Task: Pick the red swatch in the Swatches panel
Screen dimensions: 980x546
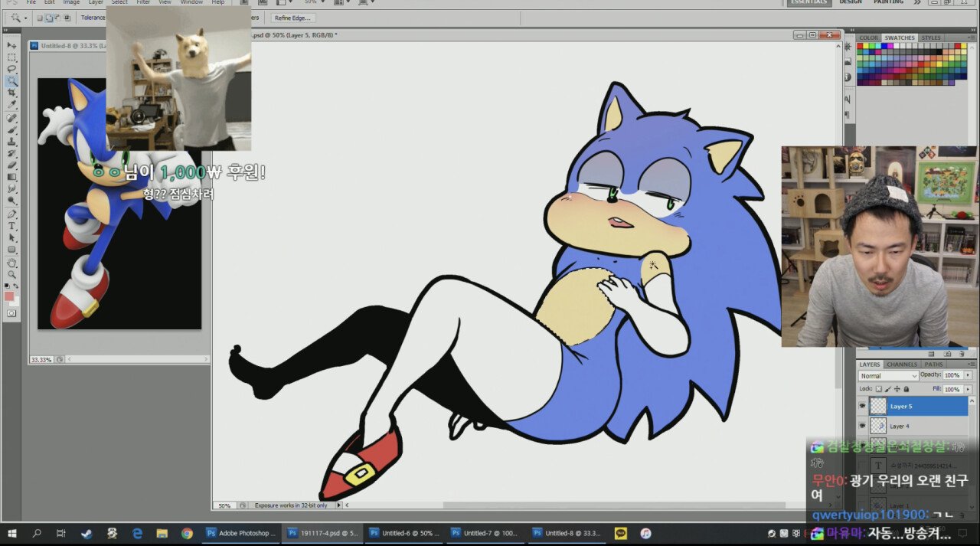Action: [x=861, y=46]
